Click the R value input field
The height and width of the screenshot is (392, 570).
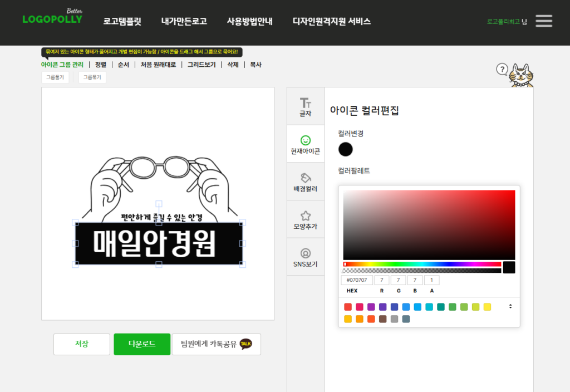pos(382,280)
